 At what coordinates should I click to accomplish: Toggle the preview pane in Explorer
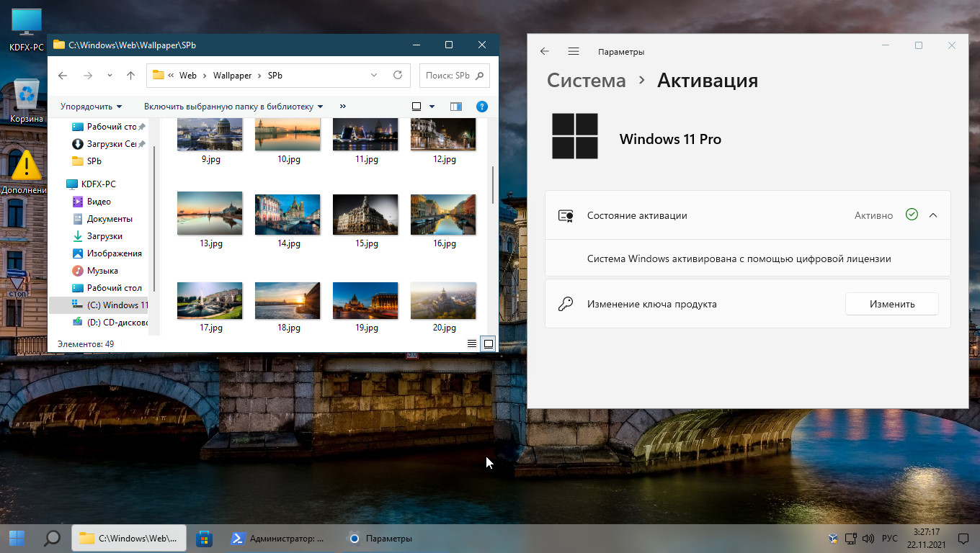pos(455,107)
